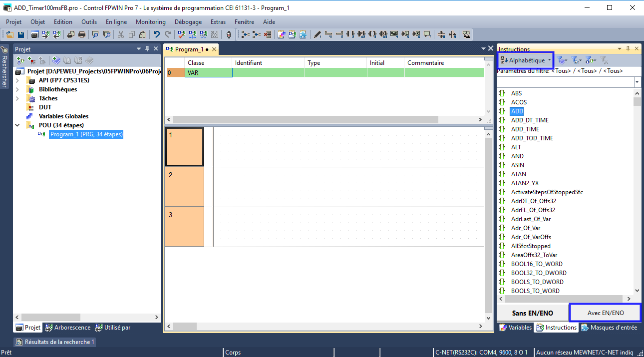Pin the Instructions panel with auto-hide pushpin
Image resolution: width=644 pixels, height=357 pixels.
(628, 49)
